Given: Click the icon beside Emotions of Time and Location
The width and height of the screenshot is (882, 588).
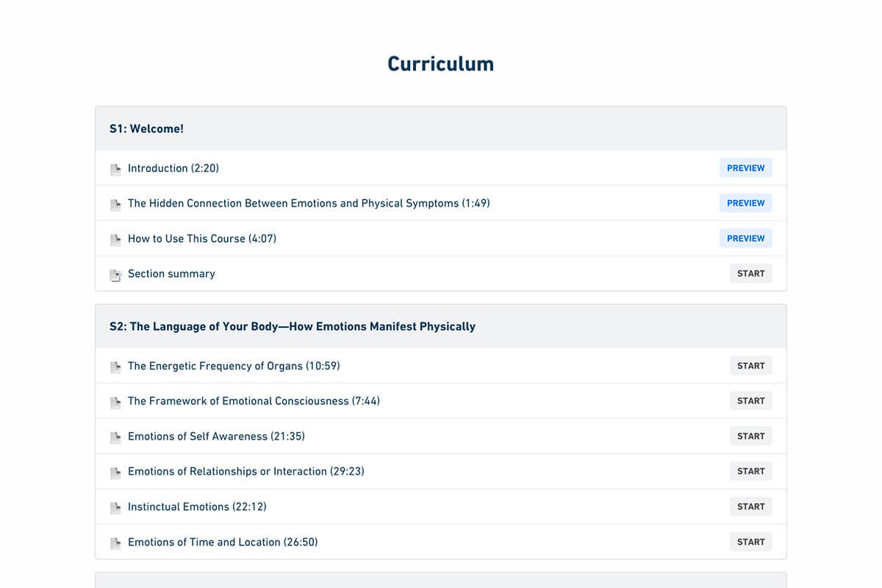Looking at the screenshot, I should (x=115, y=544).
